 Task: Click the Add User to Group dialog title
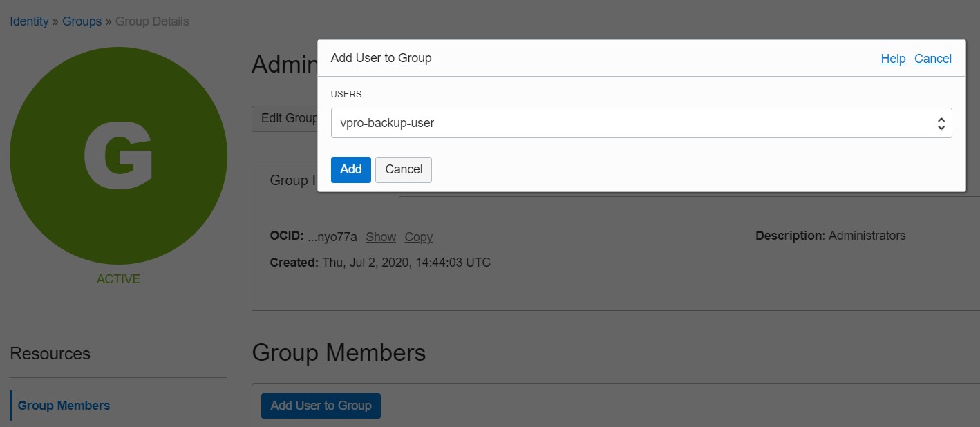pos(381,58)
